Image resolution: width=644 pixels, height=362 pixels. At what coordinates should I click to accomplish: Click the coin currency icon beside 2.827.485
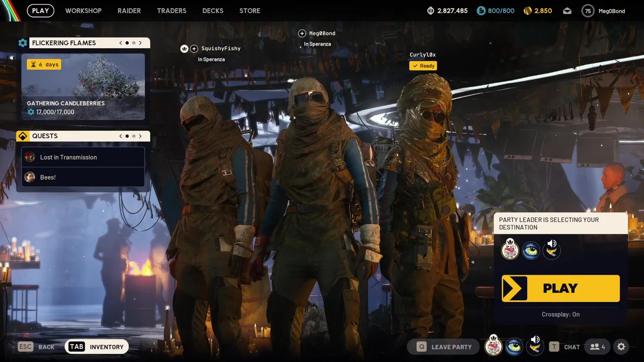(x=431, y=11)
